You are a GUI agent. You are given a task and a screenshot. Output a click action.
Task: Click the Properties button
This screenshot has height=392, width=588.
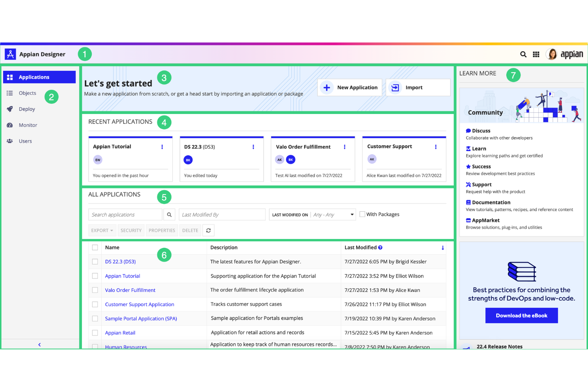(x=162, y=230)
